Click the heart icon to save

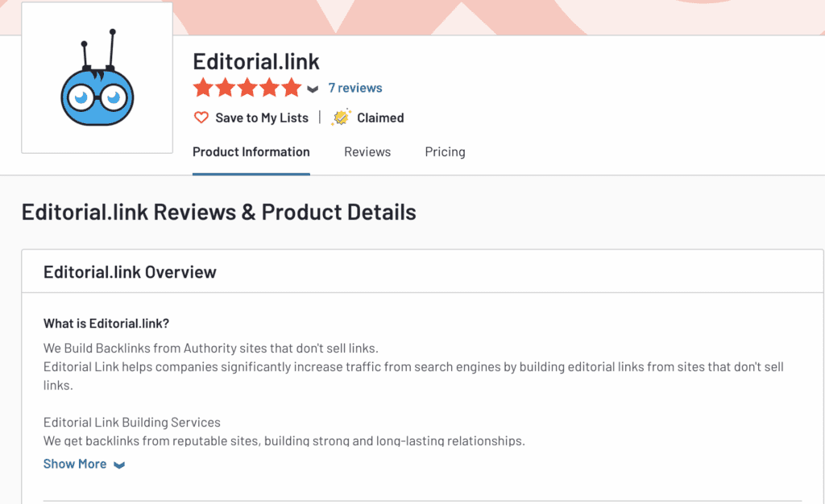pyautogui.click(x=201, y=118)
